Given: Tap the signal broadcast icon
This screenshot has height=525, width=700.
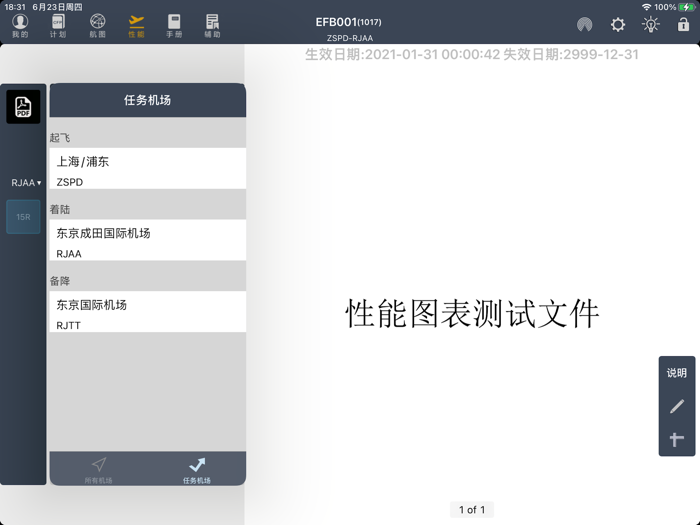Looking at the screenshot, I should pos(584,24).
